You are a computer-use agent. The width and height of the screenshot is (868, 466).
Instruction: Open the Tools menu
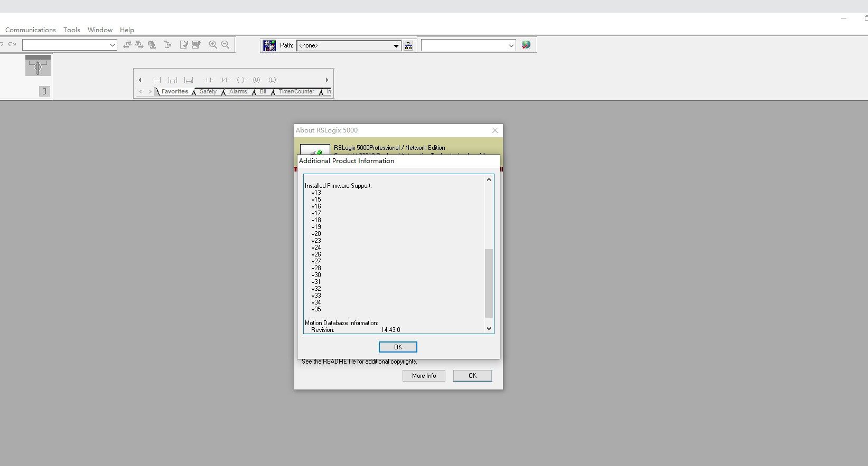(x=72, y=30)
